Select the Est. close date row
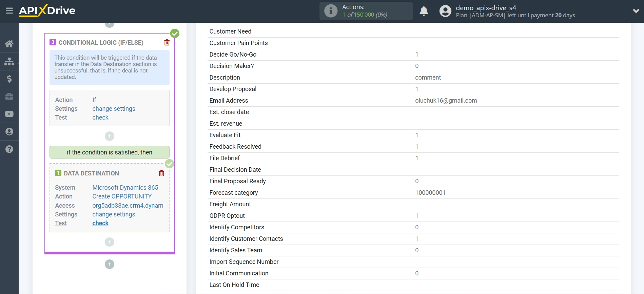Image resolution: width=644 pixels, height=294 pixels. (x=413, y=112)
